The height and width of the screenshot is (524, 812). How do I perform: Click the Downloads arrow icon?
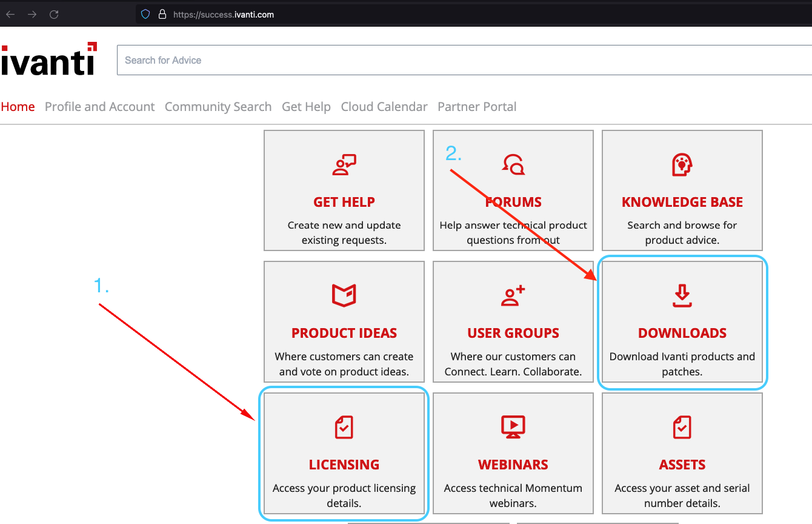[x=682, y=295]
